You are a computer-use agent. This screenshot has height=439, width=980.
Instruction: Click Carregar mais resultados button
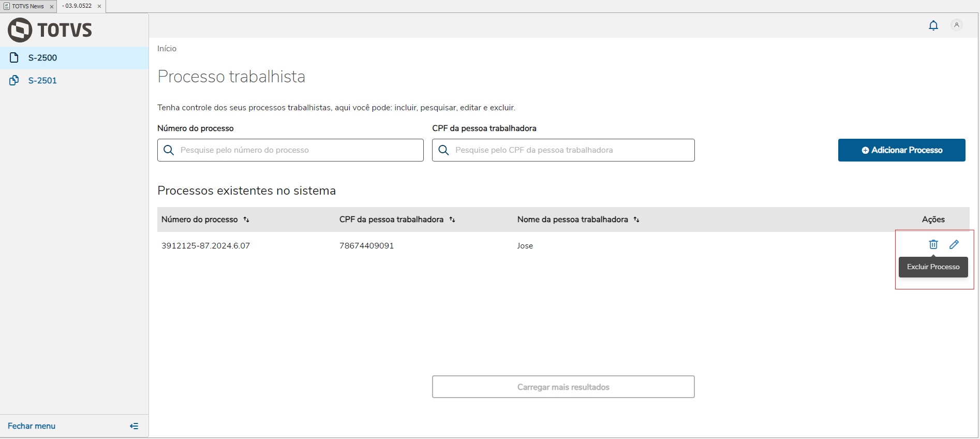pyautogui.click(x=563, y=387)
